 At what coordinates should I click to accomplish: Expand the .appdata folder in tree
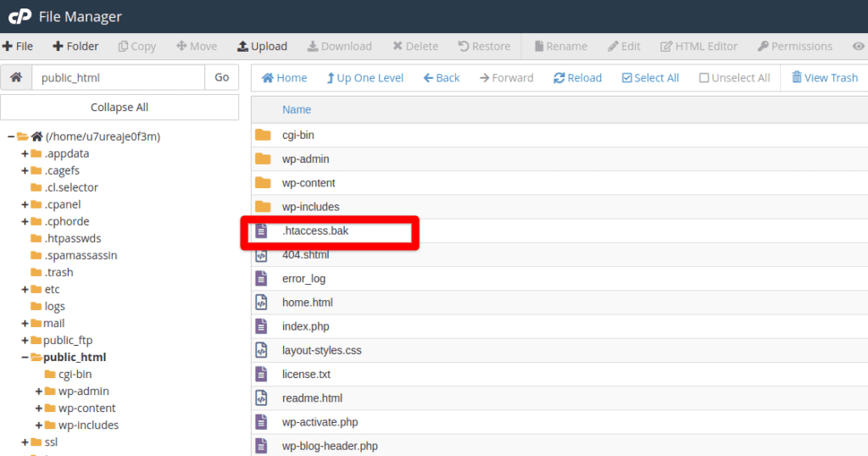25,153
